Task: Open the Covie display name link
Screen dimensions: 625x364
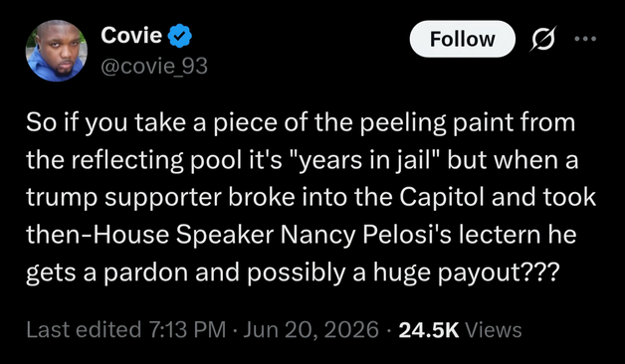Action: (131, 35)
